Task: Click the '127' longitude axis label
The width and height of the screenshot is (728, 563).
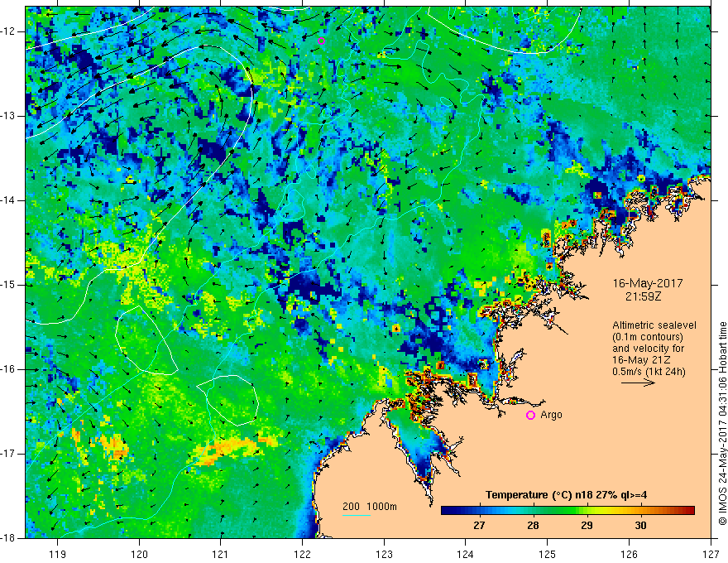Action: 711,554
